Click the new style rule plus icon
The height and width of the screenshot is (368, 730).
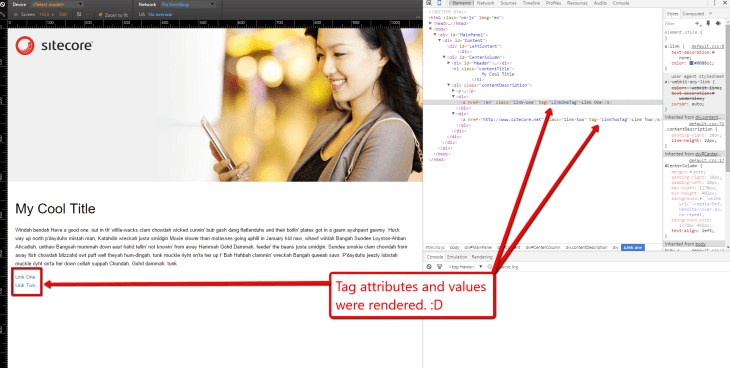pyautogui.click(x=697, y=23)
